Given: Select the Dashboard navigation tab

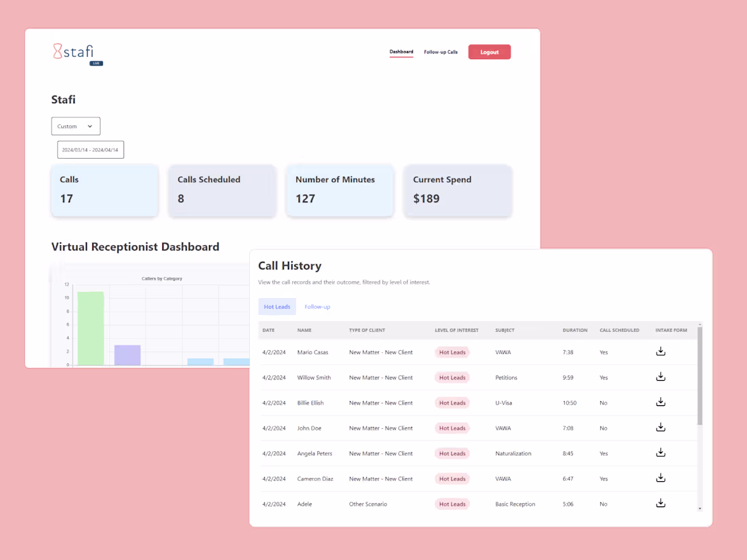Looking at the screenshot, I should [401, 51].
